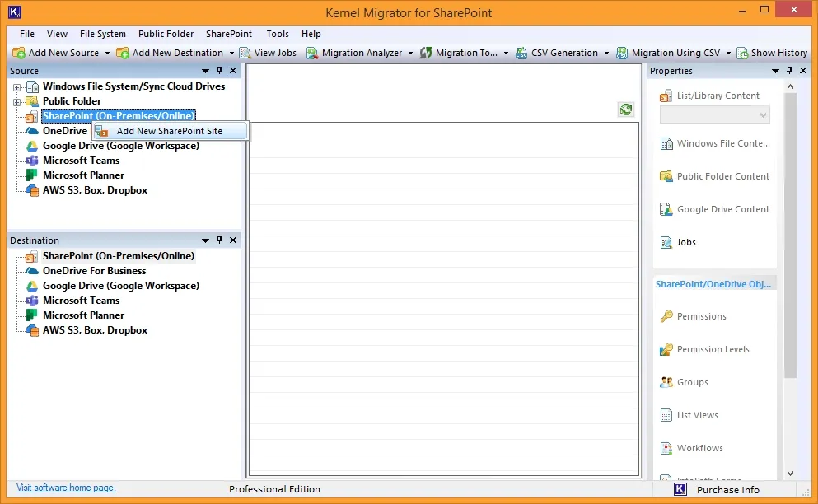Close the Source panel
Viewport: 818px width, 504px height.
click(x=233, y=71)
